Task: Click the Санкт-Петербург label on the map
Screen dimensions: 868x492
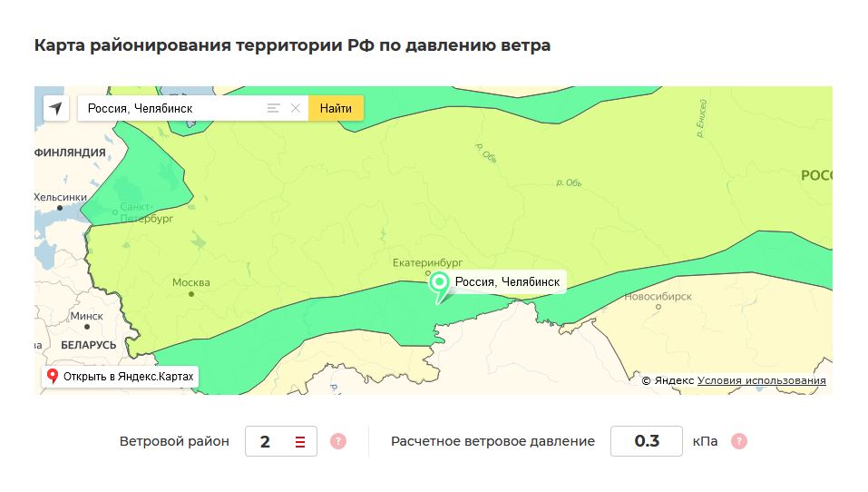Action: click(146, 213)
